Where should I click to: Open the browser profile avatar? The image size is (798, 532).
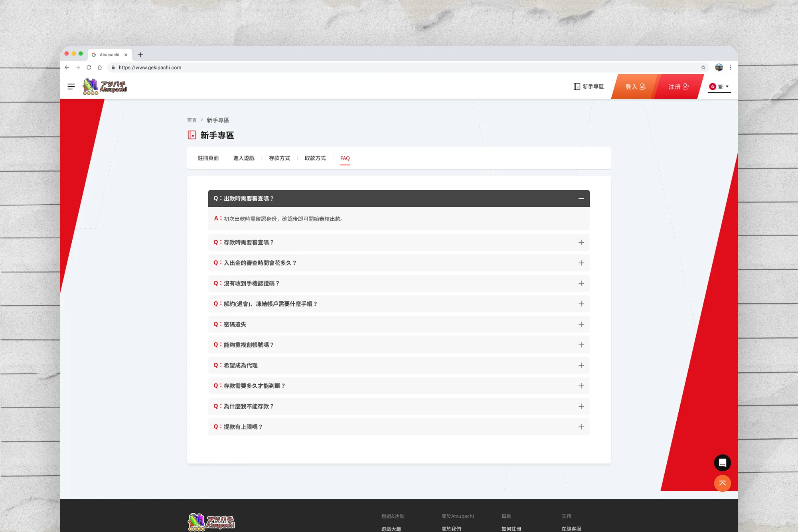pos(719,67)
